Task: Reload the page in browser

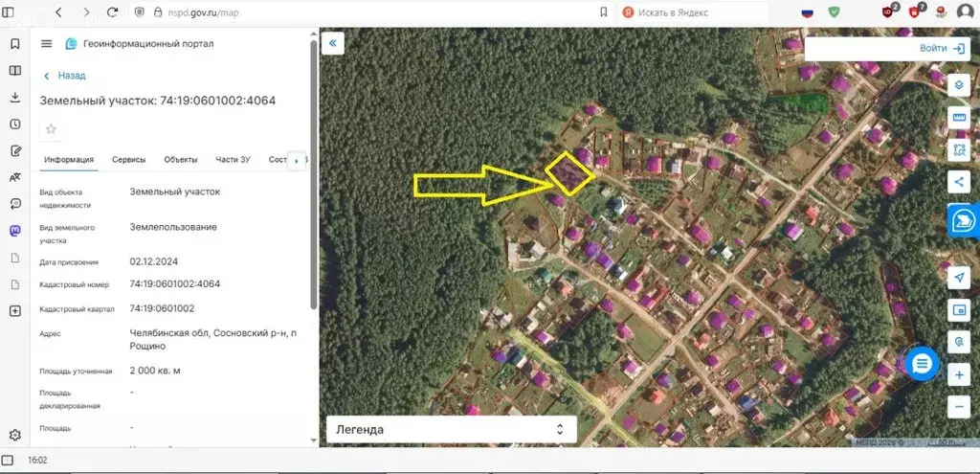Action: pos(113,12)
